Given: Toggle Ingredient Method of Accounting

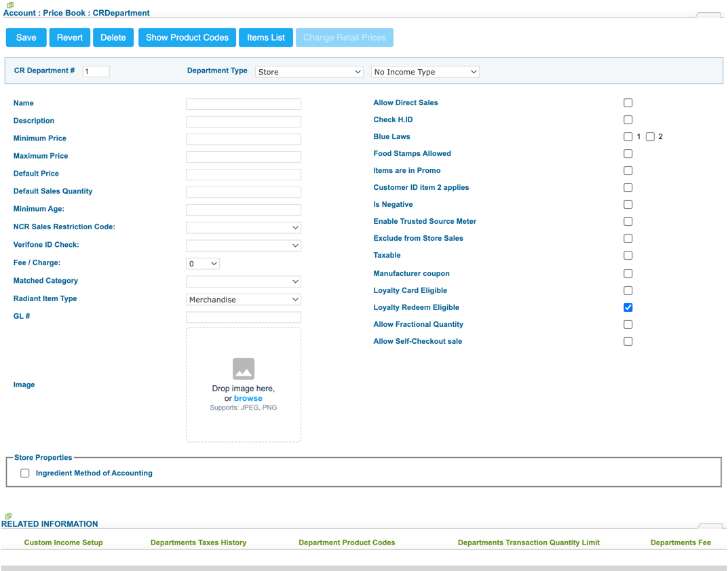Looking at the screenshot, I should [x=25, y=473].
